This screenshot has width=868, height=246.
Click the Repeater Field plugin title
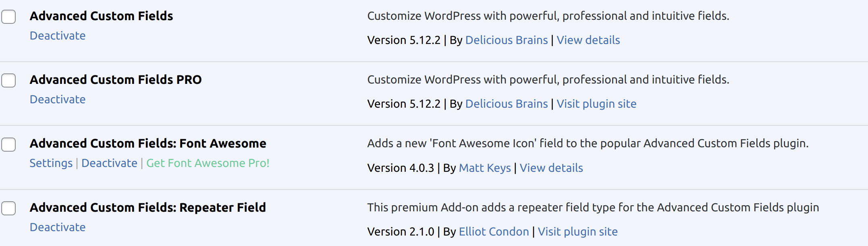[147, 207]
